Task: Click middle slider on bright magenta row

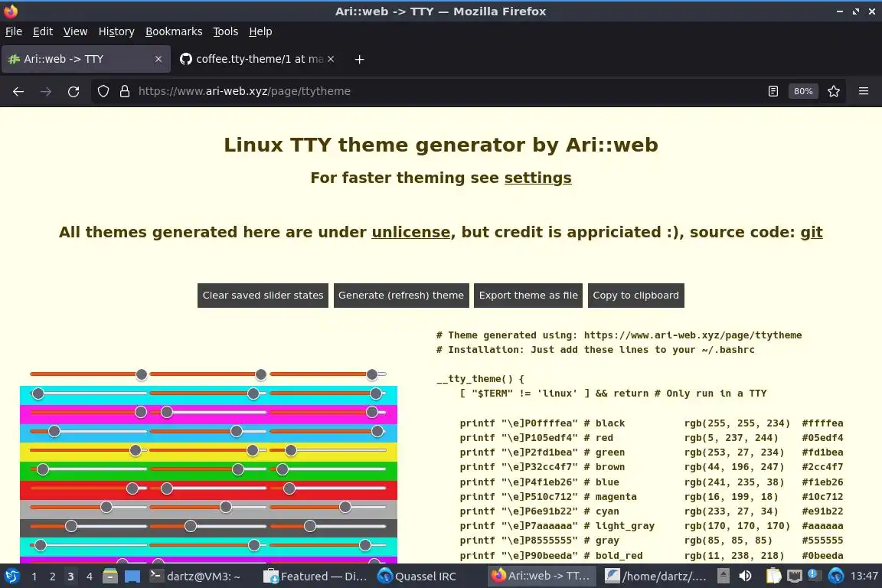Action: (207, 412)
